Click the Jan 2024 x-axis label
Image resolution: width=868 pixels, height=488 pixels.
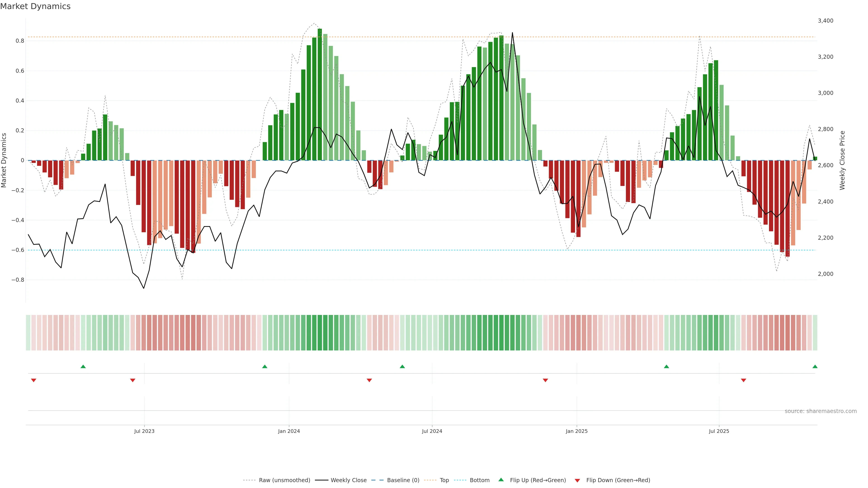[x=289, y=431]
